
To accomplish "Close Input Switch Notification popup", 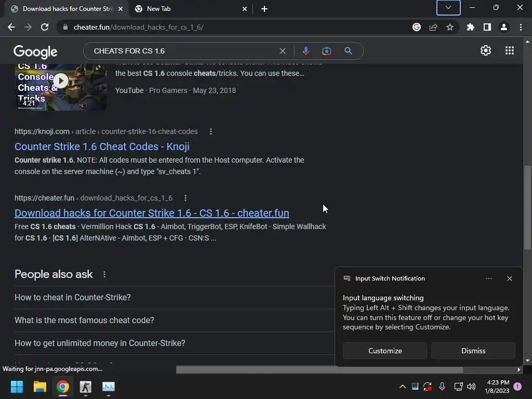I will click(x=509, y=278).
